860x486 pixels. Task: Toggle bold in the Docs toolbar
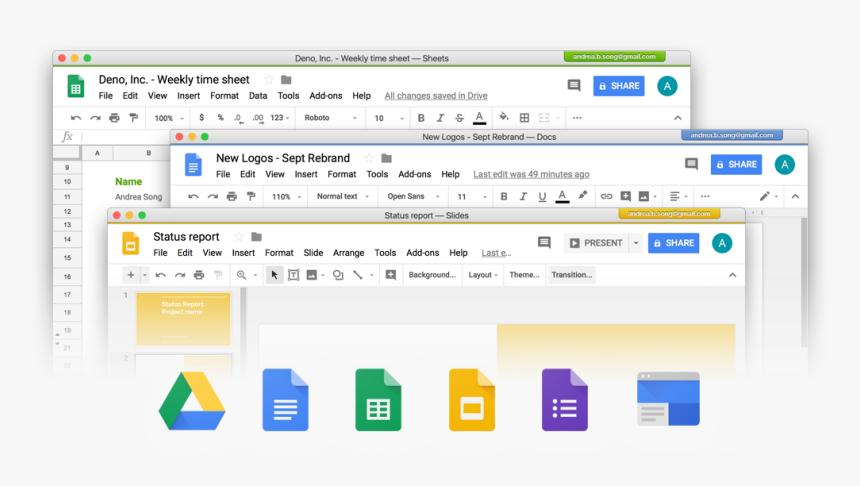504,197
